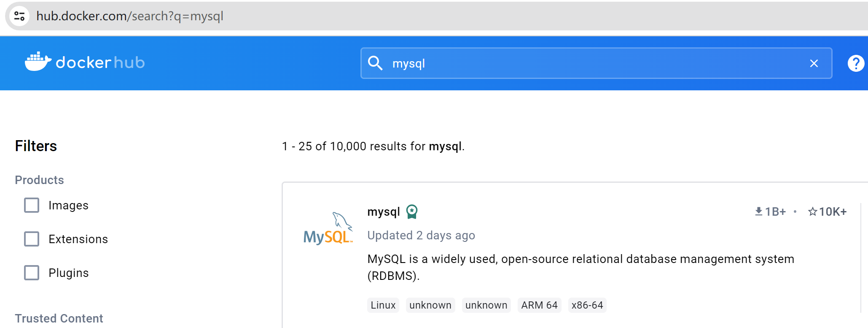Screen dimensions: 868x328
Task: Click the 1B+ downloads icon
Action: 758,211
